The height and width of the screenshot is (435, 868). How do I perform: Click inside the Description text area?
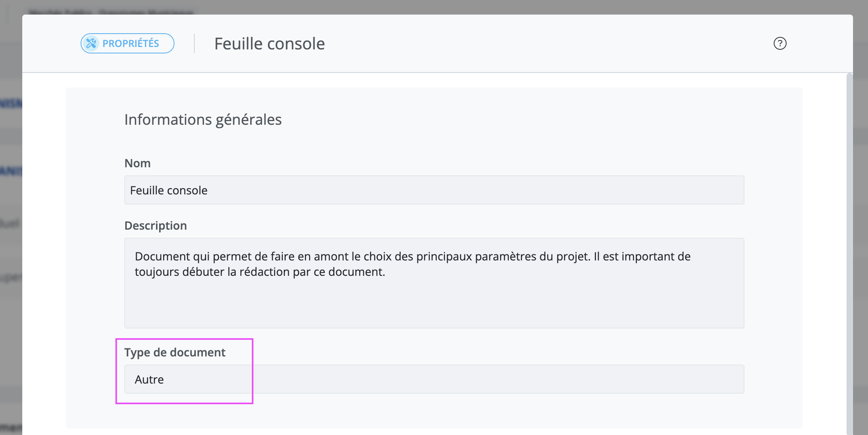pyautogui.click(x=434, y=283)
